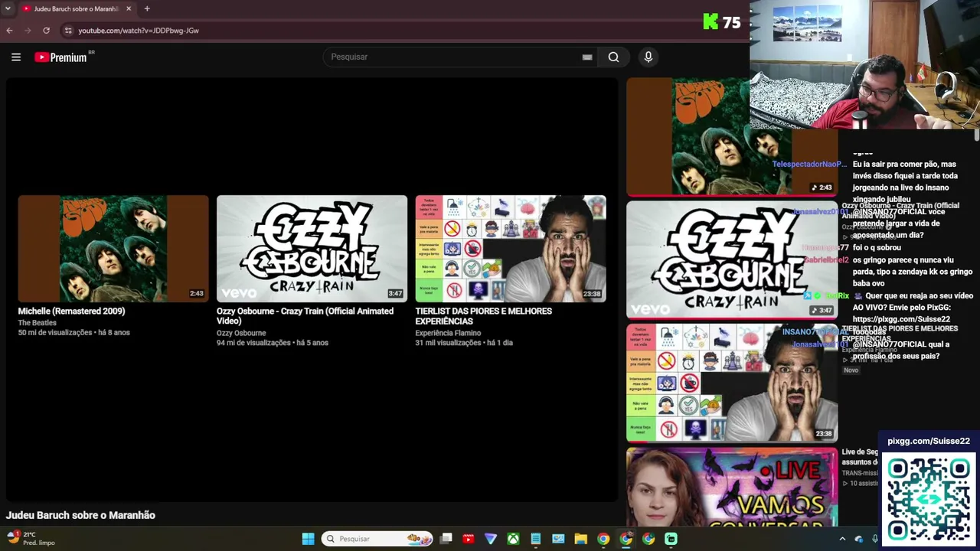Open the Windows Start menu

308,539
